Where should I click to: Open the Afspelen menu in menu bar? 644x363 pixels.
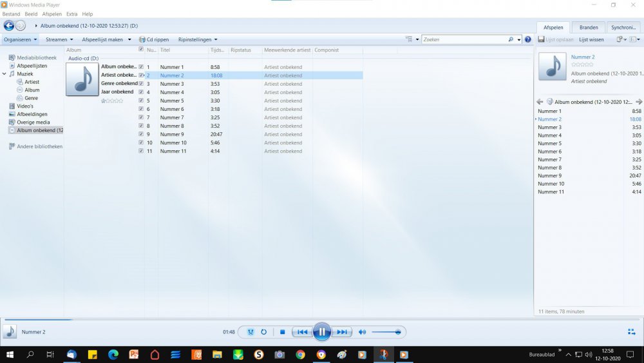click(52, 14)
